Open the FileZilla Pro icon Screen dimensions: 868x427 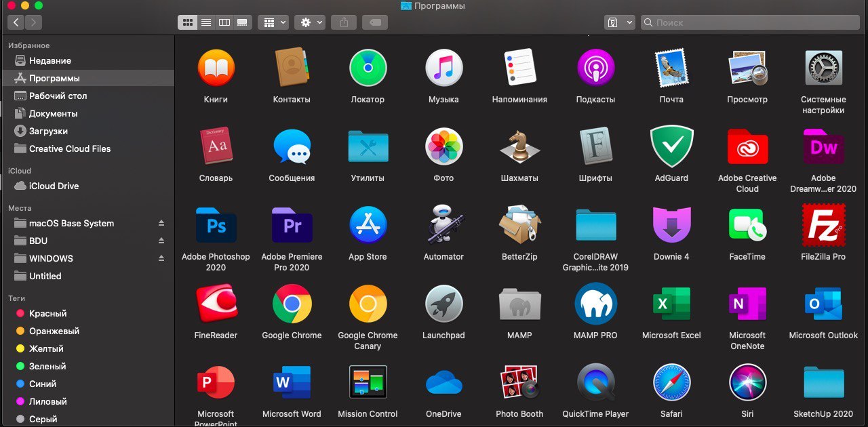[823, 225]
